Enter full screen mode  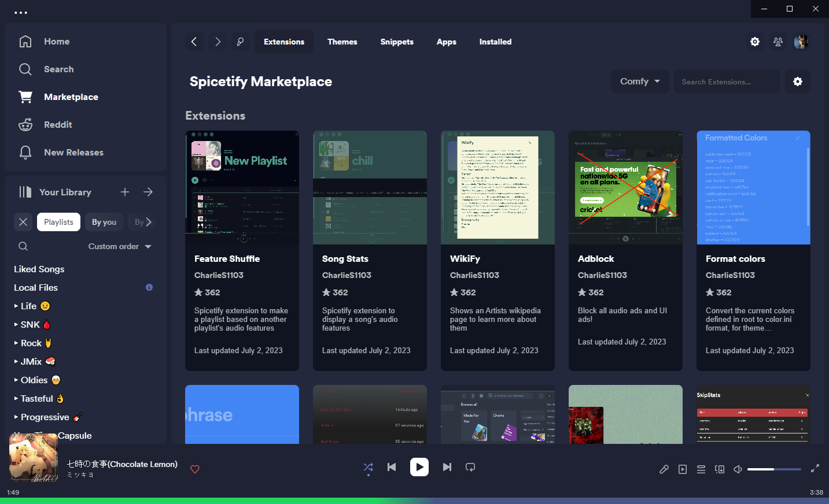[x=815, y=469]
